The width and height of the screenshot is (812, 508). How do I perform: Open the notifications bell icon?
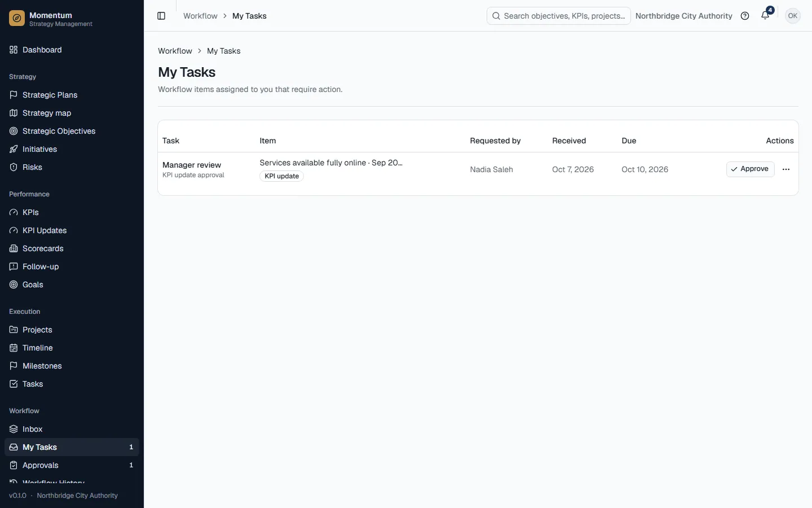[x=765, y=16]
